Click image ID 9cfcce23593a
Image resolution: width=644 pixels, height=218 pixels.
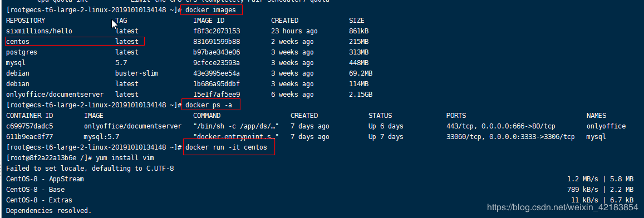(x=217, y=63)
